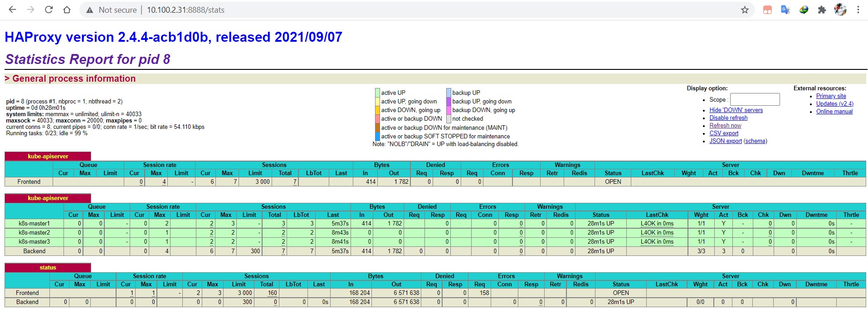Click the MAINT brown legend swatch

pos(377,128)
